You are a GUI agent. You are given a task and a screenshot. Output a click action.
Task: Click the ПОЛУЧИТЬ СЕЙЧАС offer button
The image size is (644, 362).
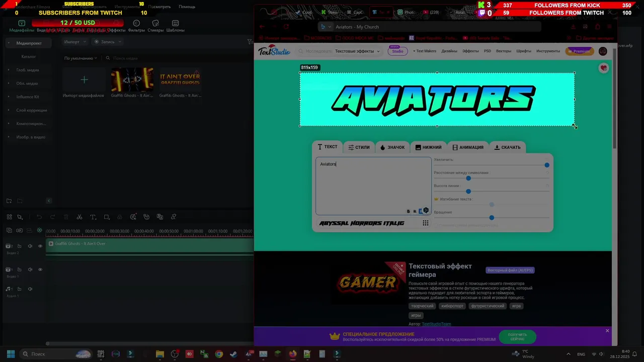point(517,337)
